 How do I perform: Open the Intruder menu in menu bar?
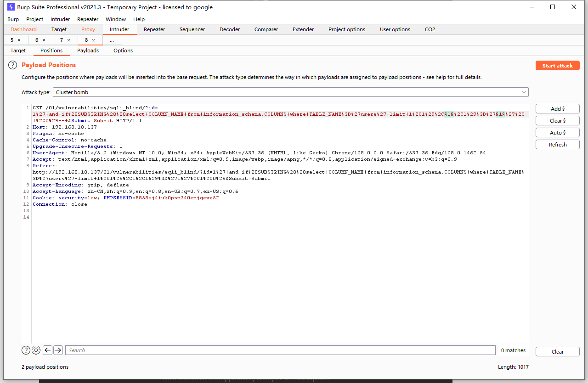(x=60, y=19)
